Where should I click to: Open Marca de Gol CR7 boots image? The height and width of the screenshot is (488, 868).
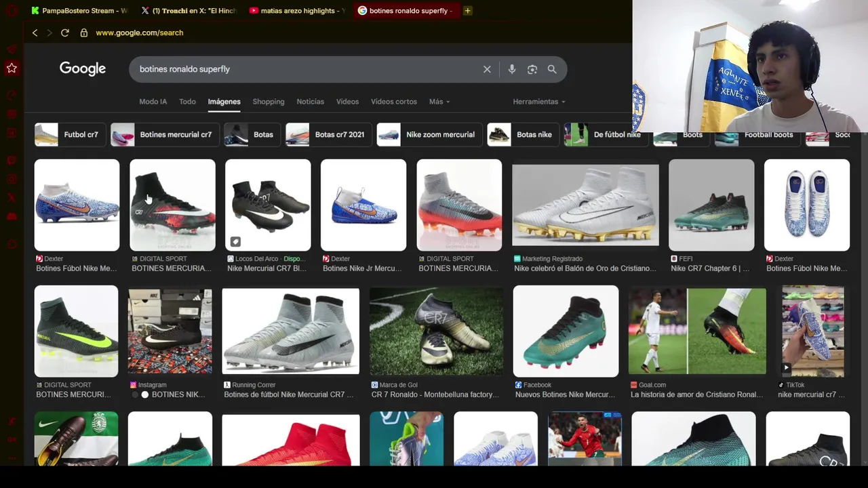(436, 331)
